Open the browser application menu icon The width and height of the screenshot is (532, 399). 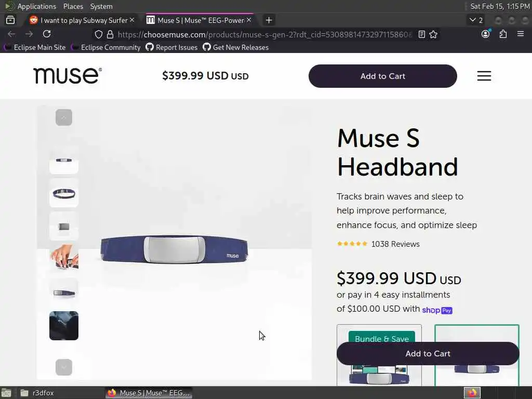(x=521, y=34)
